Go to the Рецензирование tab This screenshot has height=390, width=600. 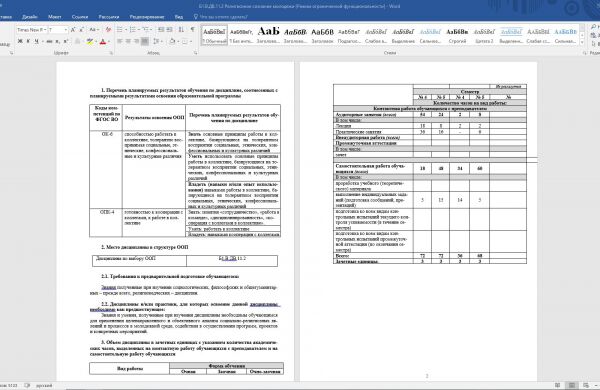[147, 17]
